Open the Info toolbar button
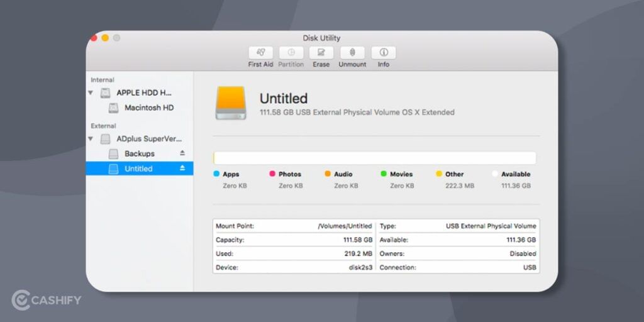The height and width of the screenshot is (322, 644). point(384,53)
